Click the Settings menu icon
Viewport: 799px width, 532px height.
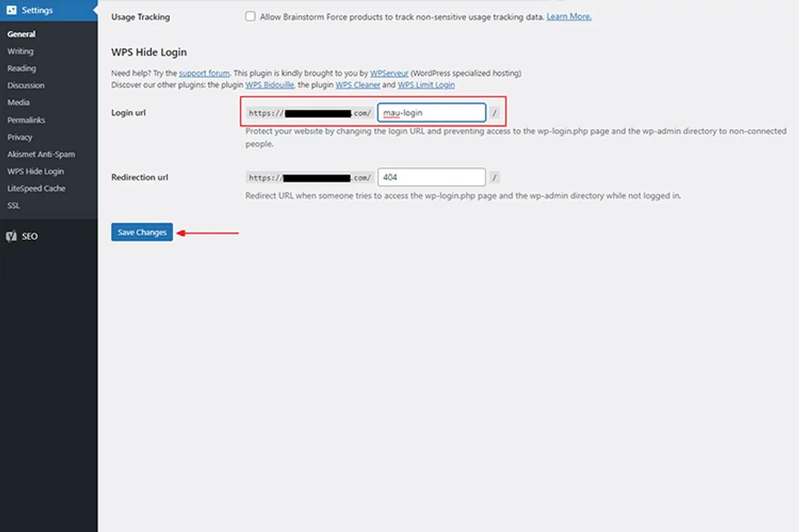[x=11, y=11]
